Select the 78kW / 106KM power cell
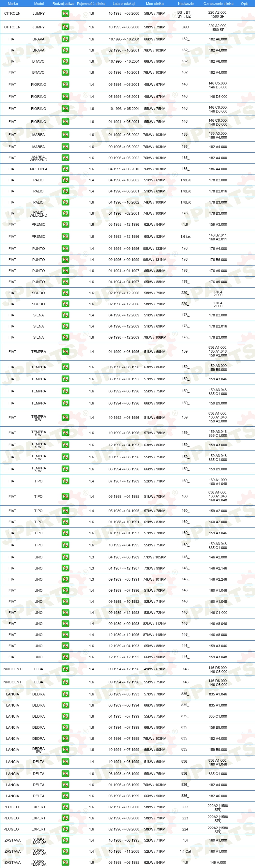Screen dimensions: 255x868 coord(155,337)
